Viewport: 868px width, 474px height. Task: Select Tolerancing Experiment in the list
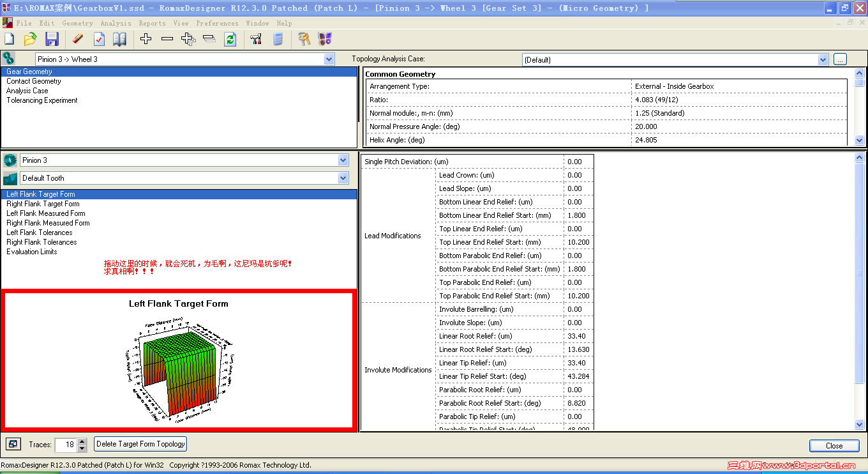[179, 100]
